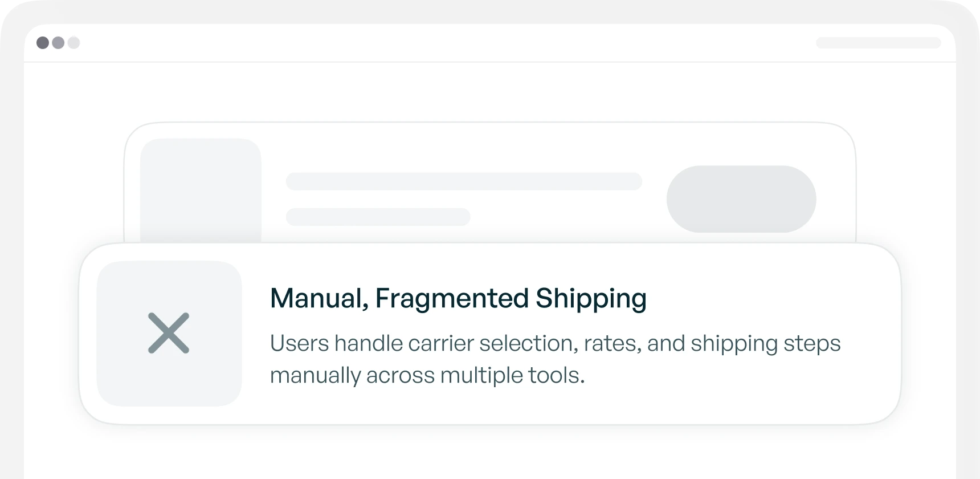Image resolution: width=980 pixels, height=479 pixels.
Task: Click the words "shipping steps" in description
Action: 765,343
